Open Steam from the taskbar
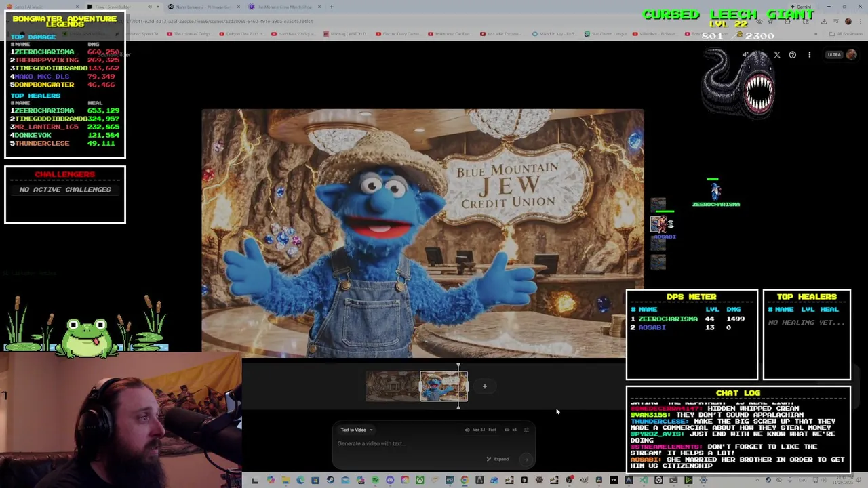Viewport: 868px width, 488px height. 330,481
